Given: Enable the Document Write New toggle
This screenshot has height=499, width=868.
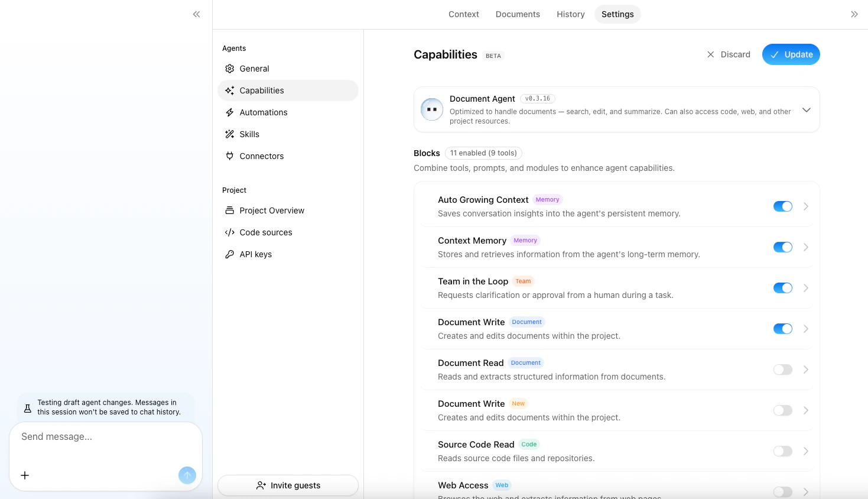Looking at the screenshot, I should point(783,410).
